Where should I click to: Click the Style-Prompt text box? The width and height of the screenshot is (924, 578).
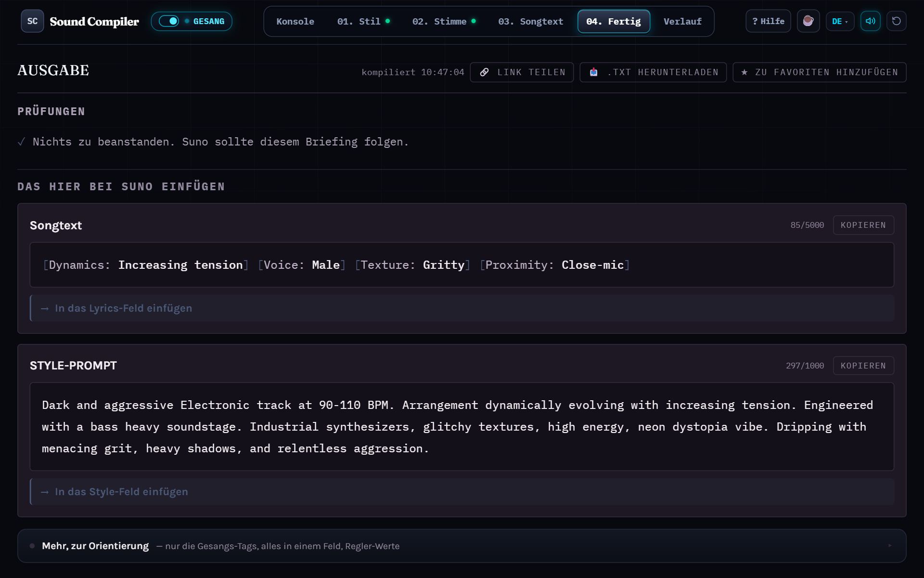[x=462, y=427]
